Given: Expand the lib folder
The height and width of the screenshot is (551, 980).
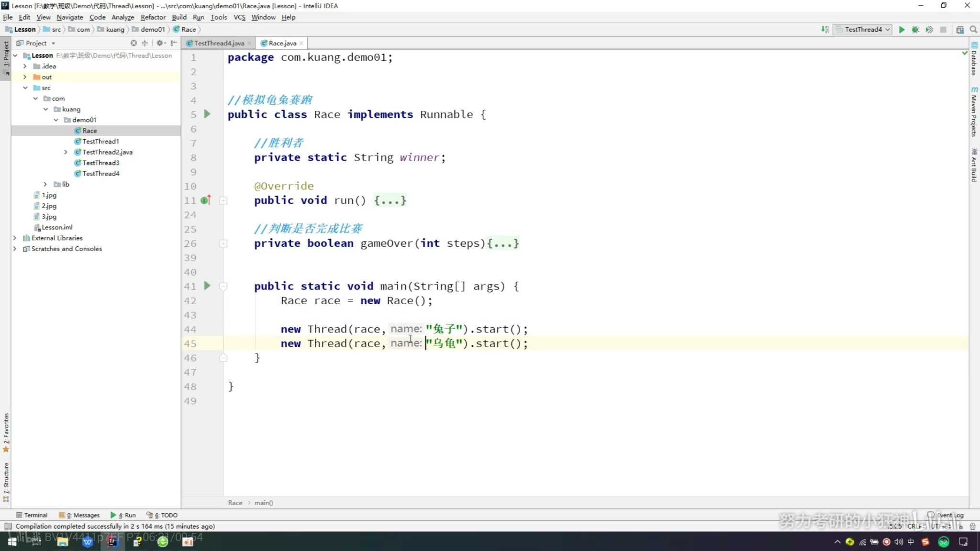Looking at the screenshot, I should (x=45, y=184).
